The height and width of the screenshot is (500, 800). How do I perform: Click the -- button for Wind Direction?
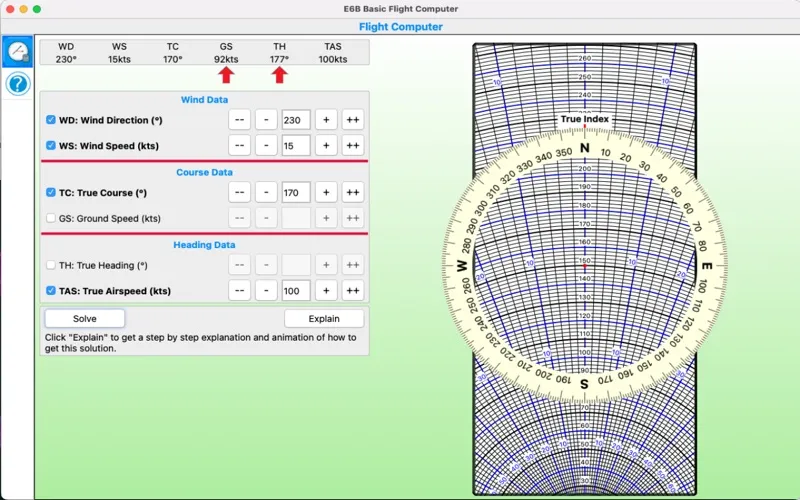click(239, 120)
